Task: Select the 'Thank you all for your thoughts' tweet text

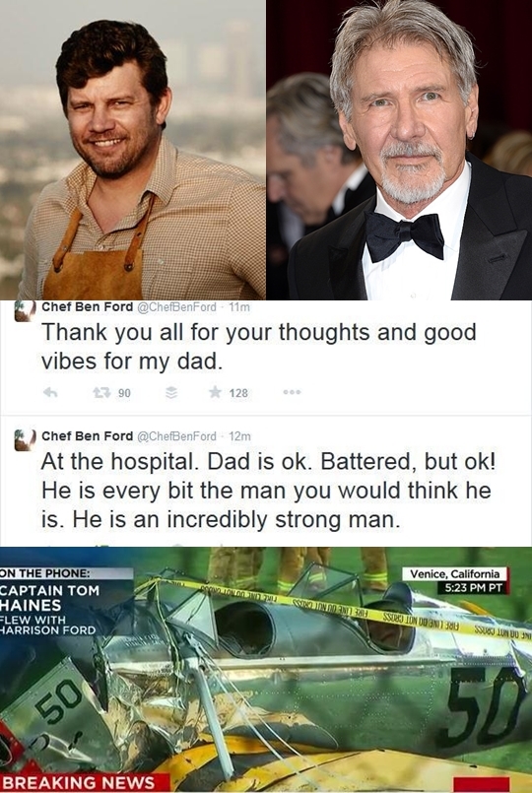Action: tap(258, 347)
